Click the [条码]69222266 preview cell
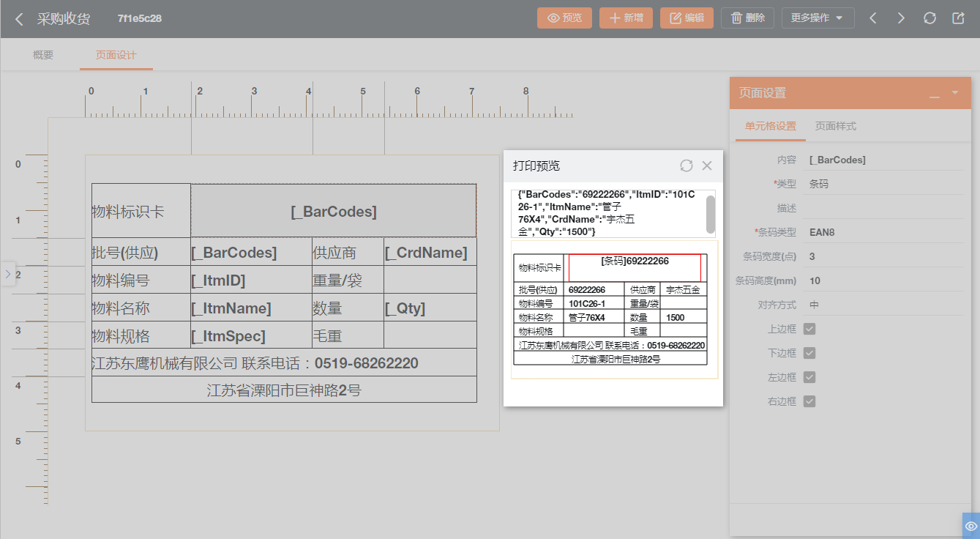Viewport: 980px width, 539px height. (x=635, y=267)
